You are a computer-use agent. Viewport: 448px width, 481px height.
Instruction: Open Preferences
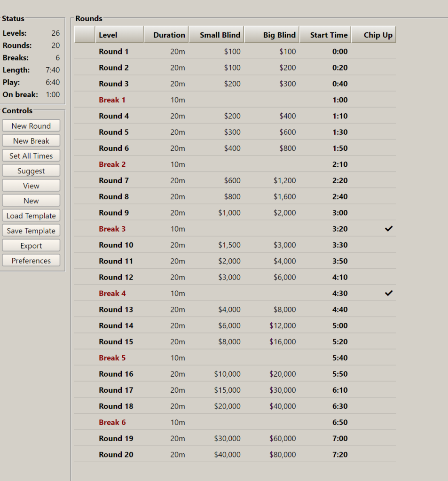point(31,261)
